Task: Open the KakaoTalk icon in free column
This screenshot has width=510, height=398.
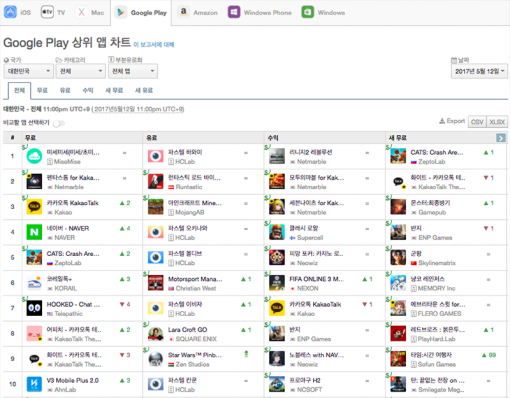Action: (x=34, y=207)
